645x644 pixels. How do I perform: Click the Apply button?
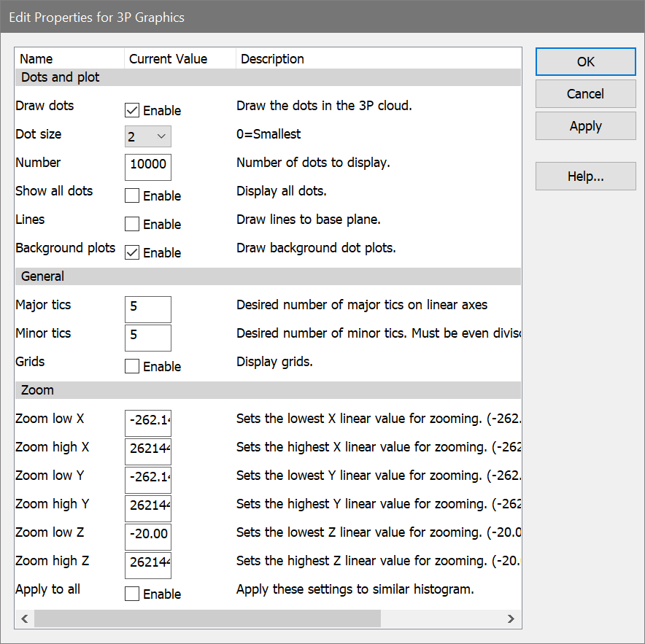[x=585, y=126]
